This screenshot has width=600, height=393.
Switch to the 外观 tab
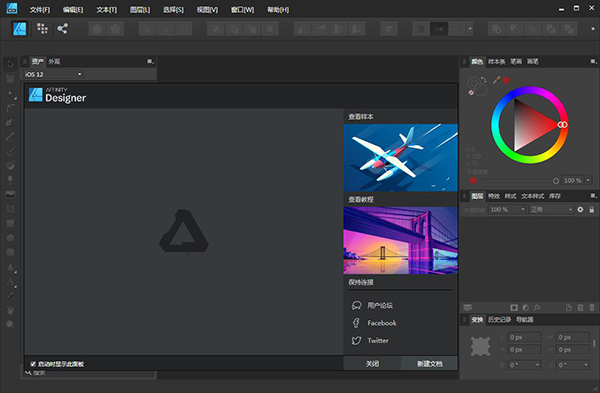pyautogui.click(x=54, y=61)
